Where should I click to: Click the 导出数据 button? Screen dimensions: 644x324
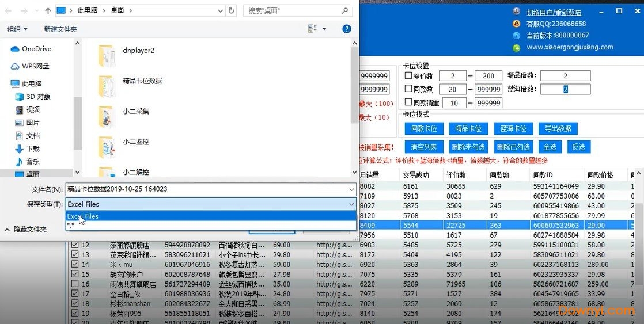[558, 128]
